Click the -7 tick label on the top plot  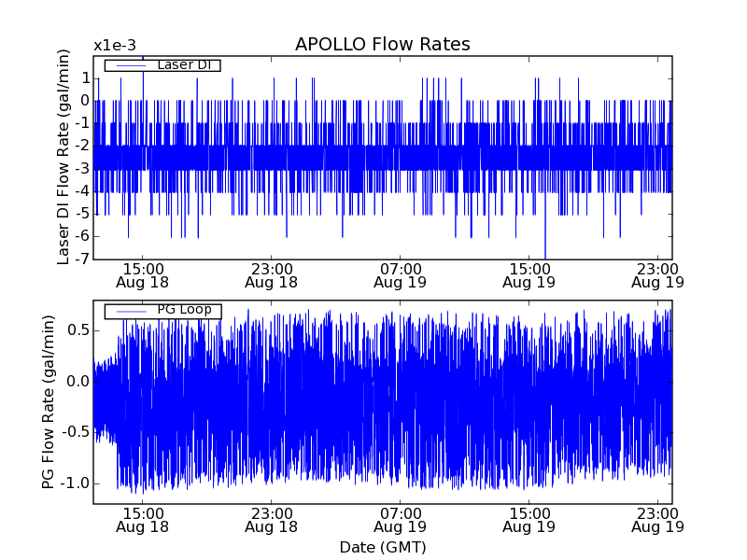tap(82, 259)
